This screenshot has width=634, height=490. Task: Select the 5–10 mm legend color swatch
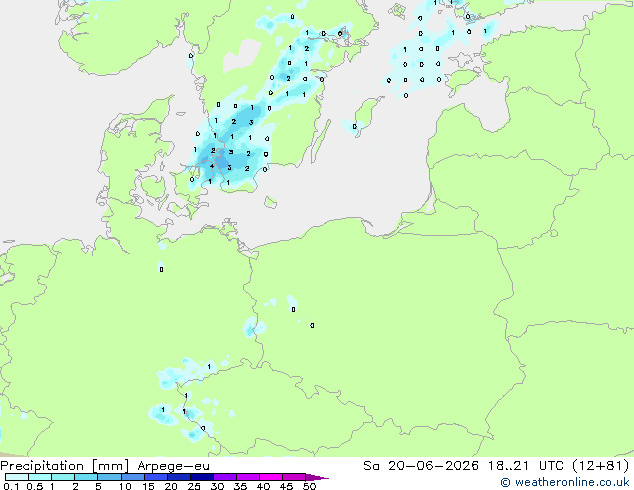tap(109, 477)
